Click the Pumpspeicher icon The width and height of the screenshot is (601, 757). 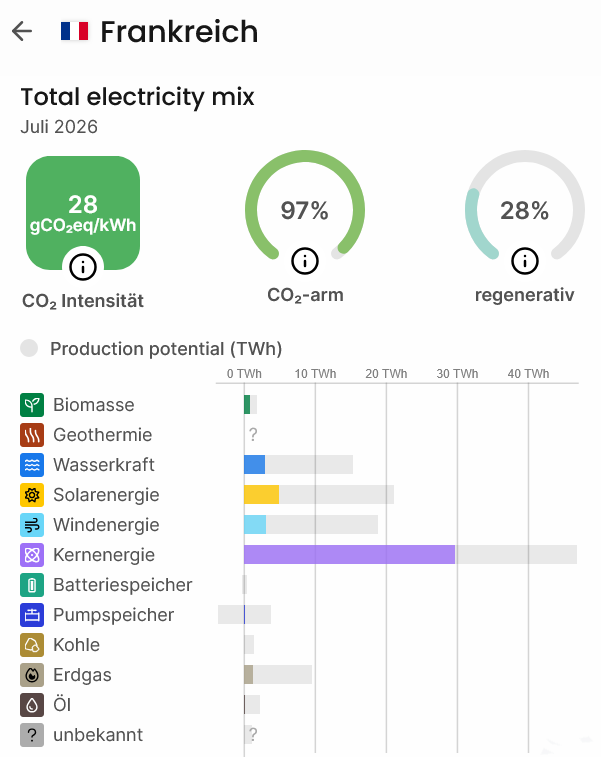click(x=32, y=615)
